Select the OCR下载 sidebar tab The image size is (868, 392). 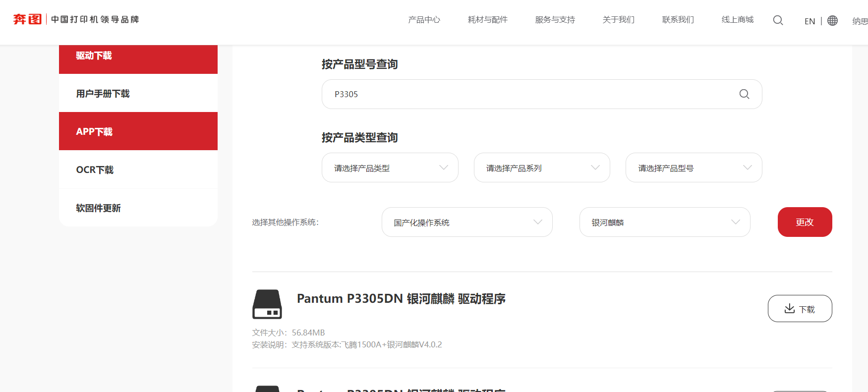(x=138, y=169)
